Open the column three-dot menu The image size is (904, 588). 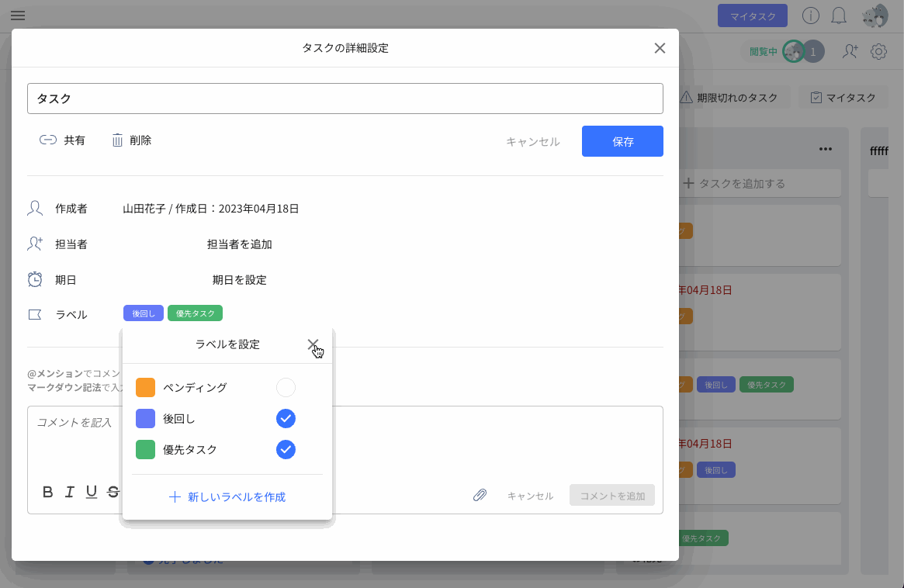[826, 150]
